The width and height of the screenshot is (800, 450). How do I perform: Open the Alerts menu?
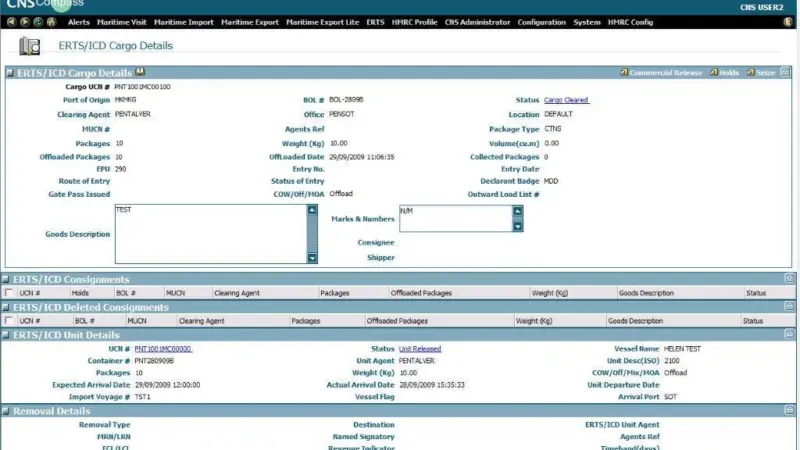coord(79,22)
